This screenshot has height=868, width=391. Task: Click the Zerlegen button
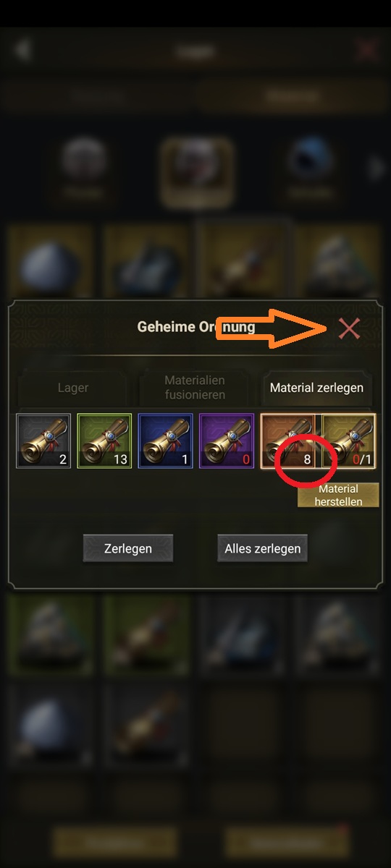(128, 548)
